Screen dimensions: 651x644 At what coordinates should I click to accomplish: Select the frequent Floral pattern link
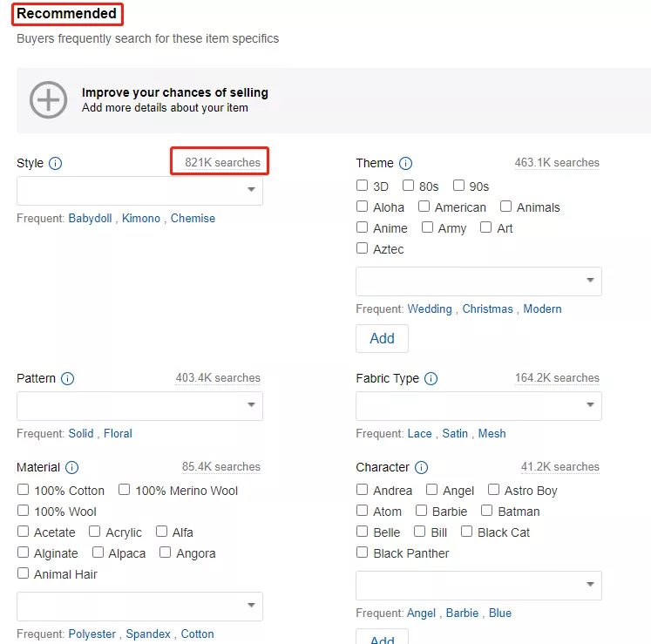118,434
